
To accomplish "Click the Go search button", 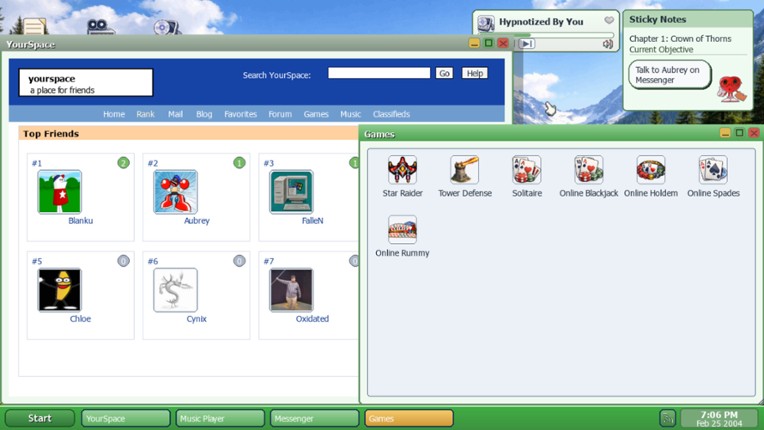I will click(444, 73).
